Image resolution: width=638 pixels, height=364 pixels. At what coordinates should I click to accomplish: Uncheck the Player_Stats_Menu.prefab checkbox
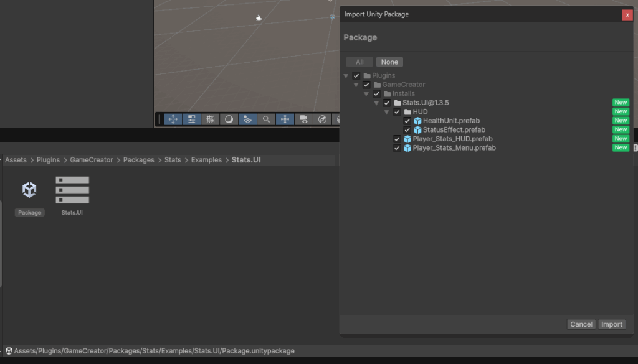tap(397, 148)
